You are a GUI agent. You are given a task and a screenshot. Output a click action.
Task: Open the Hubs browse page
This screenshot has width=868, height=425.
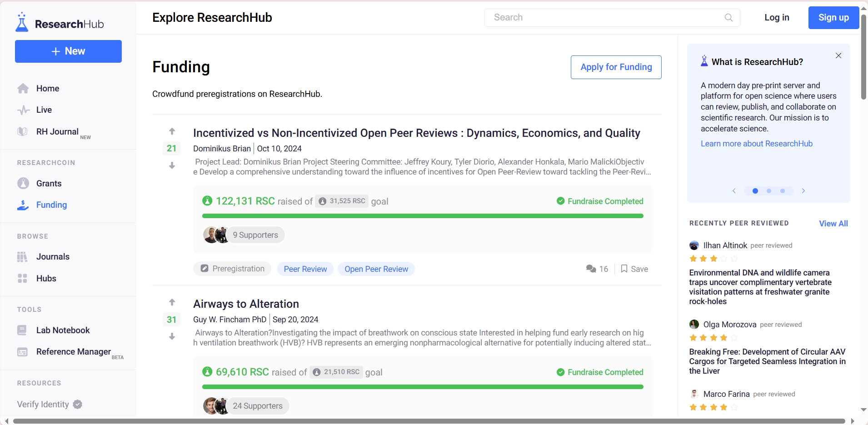coord(46,279)
